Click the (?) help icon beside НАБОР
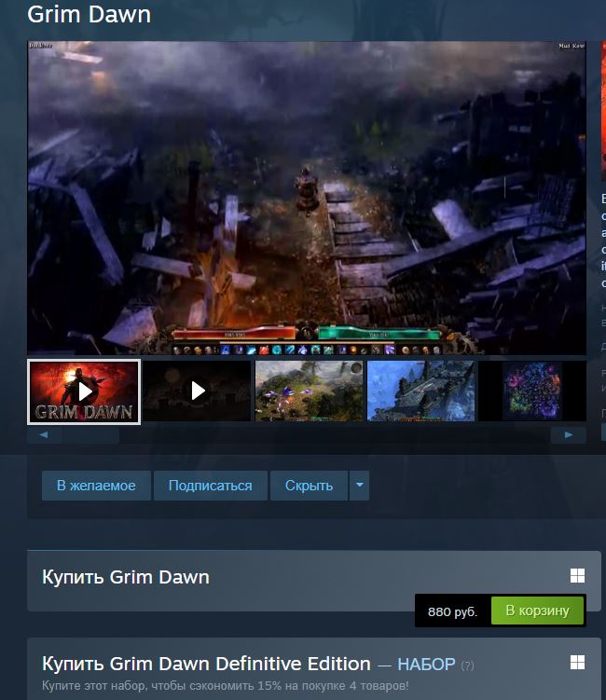This screenshot has width=606, height=700. pyautogui.click(x=468, y=666)
